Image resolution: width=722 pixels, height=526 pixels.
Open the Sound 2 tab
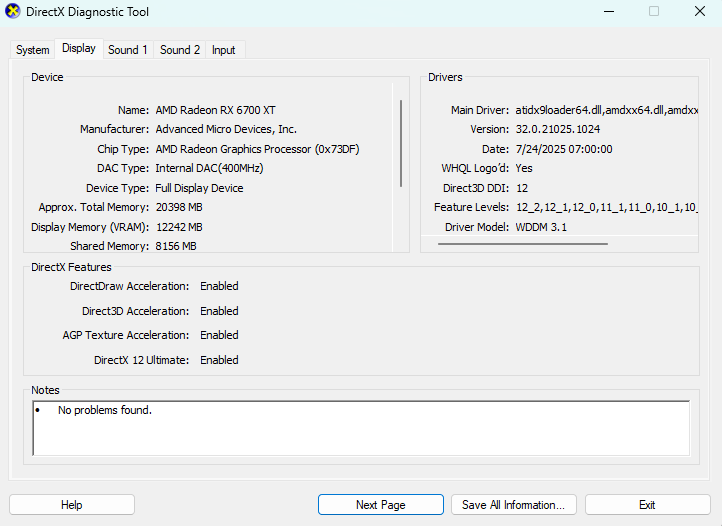(x=180, y=50)
